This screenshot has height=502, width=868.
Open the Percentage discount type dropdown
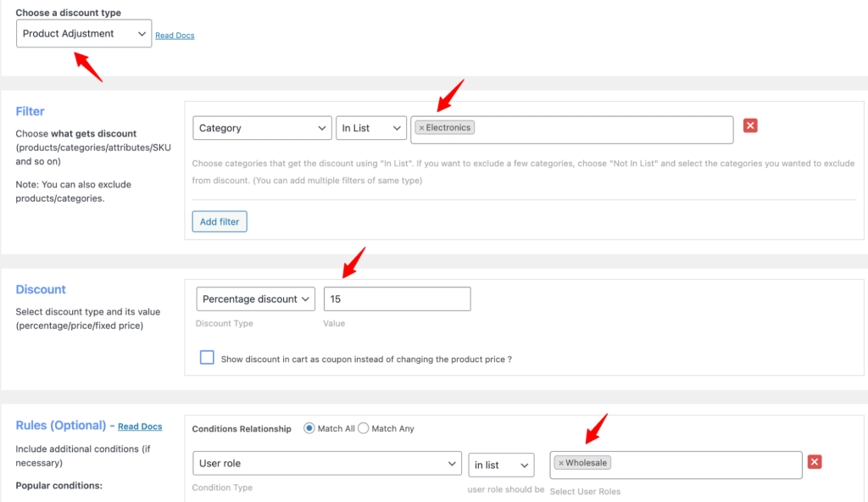tap(255, 298)
